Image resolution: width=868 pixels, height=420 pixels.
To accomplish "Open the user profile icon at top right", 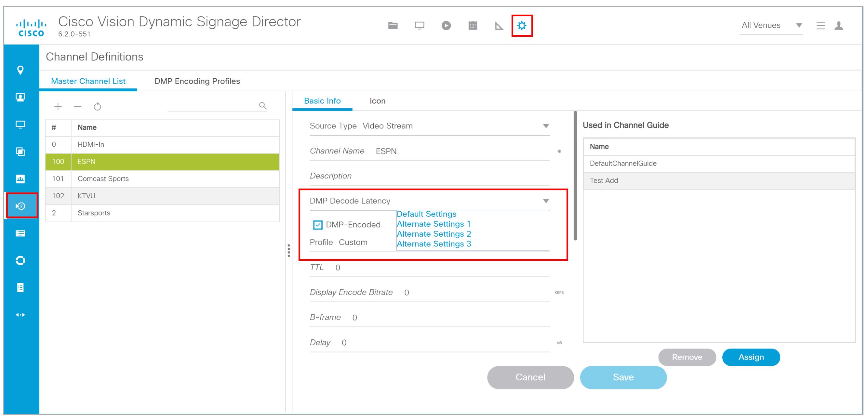I will click(x=839, y=26).
